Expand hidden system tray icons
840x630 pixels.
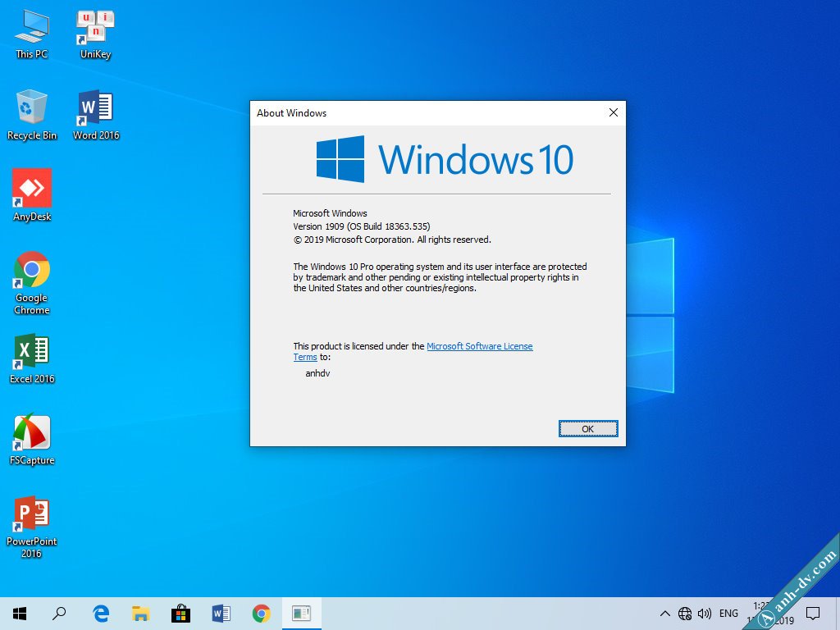[x=664, y=613]
